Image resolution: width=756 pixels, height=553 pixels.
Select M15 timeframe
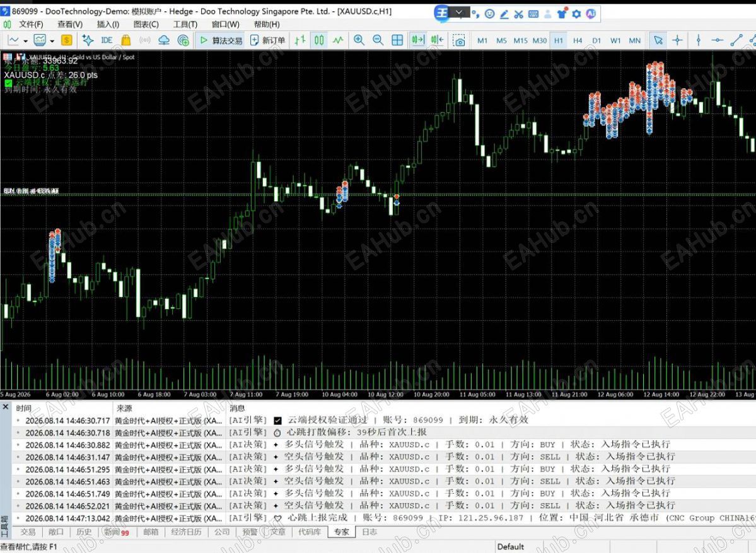520,41
